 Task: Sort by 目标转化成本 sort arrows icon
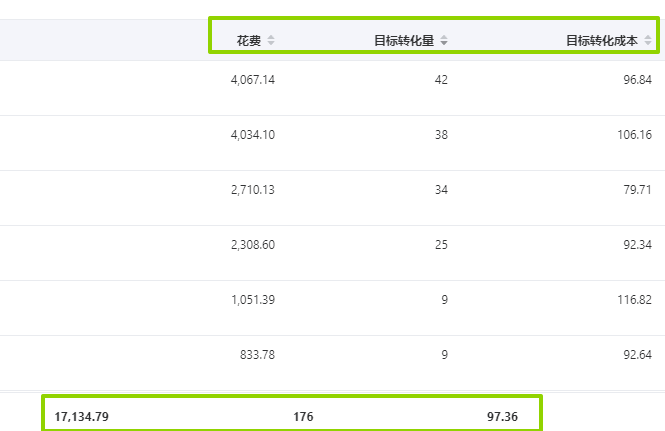648,40
